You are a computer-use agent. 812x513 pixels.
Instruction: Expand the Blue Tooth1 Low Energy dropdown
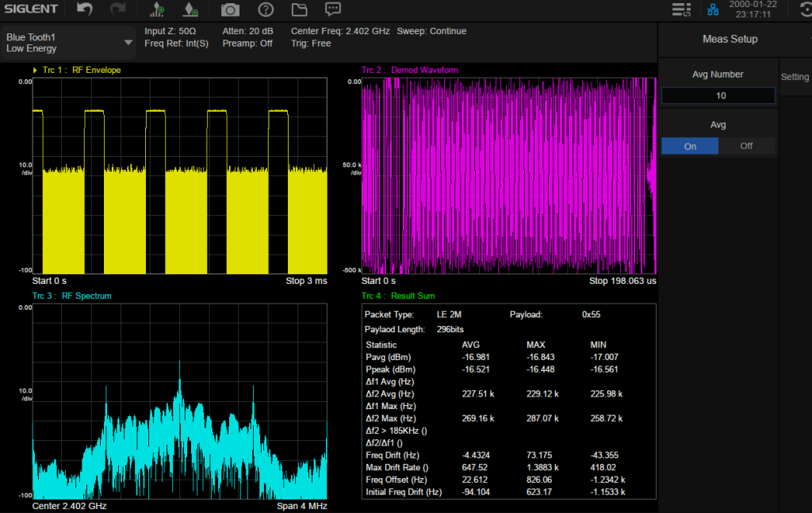(x=128, y=43)
